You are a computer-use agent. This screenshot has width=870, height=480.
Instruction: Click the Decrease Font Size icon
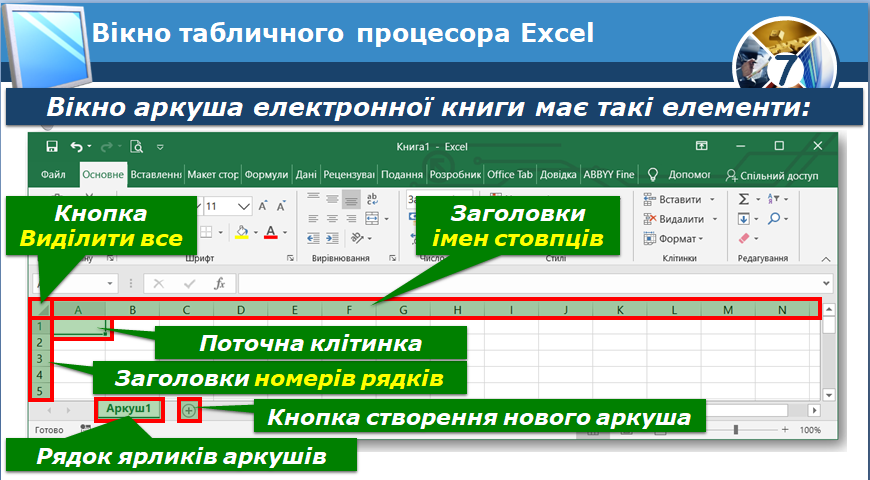tap(281, 206)
